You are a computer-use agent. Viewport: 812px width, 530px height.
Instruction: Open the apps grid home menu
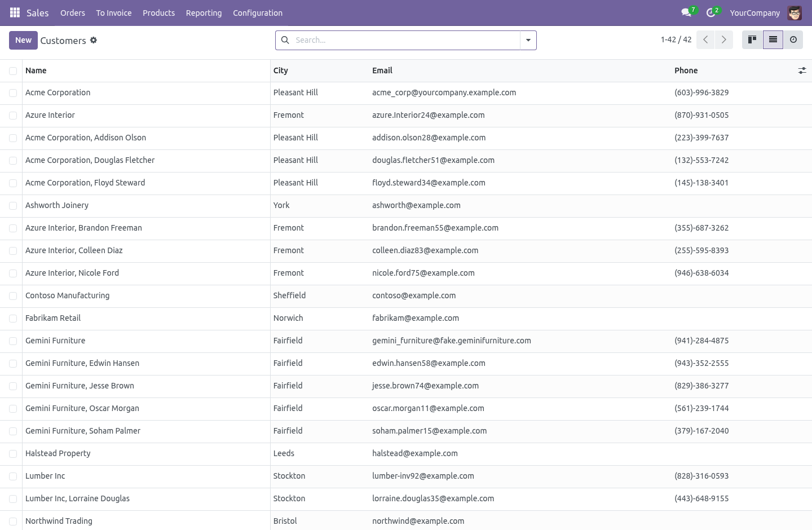(15, 12)
